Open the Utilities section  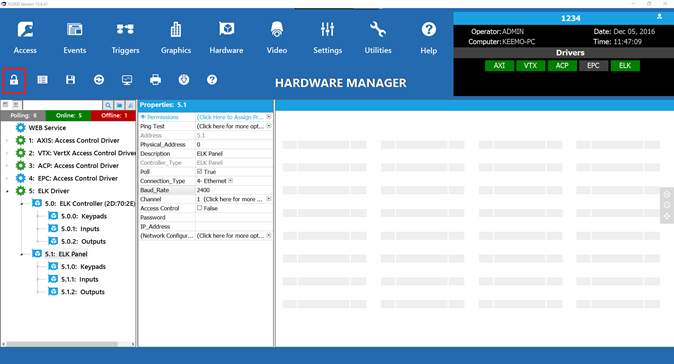378,38
